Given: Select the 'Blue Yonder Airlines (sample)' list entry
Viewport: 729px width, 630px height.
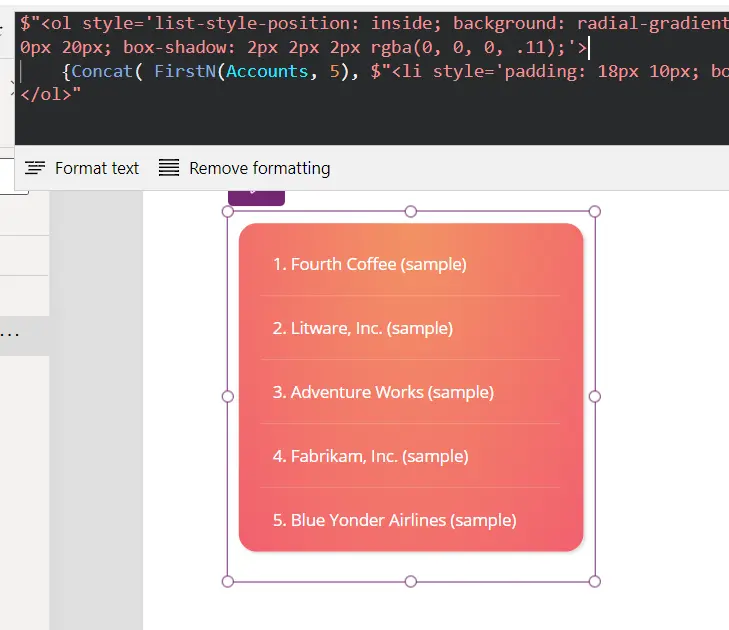Looking at the screenshot, I should 394,520.
